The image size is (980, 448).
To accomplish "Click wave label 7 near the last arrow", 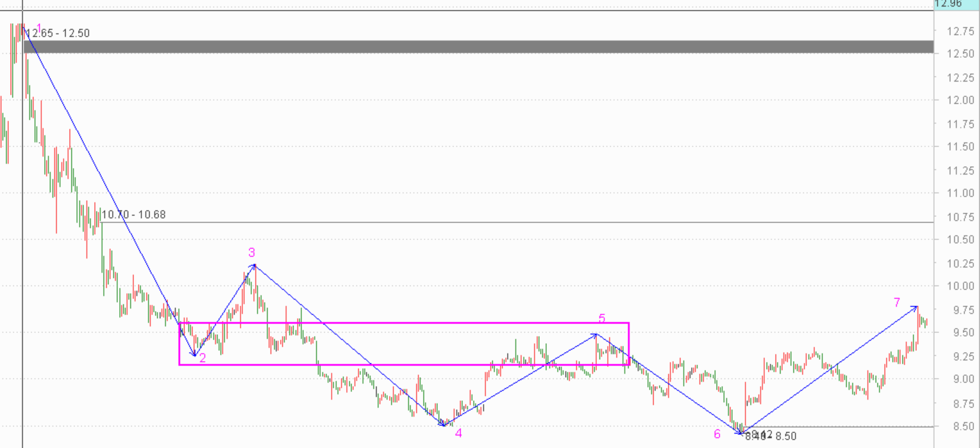I will click(x=897, y=303).
